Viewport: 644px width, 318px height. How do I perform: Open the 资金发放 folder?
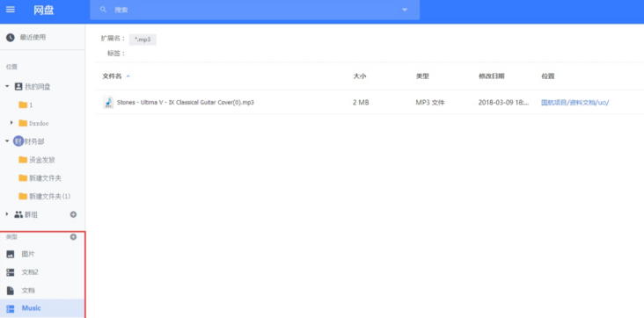coord(42,160)
